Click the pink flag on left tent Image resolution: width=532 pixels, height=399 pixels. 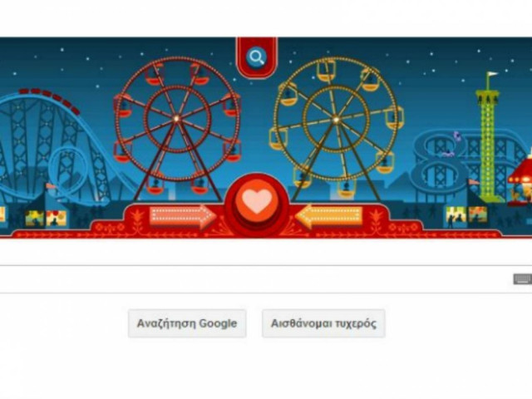pyautogui.click(x=51, y=186)
